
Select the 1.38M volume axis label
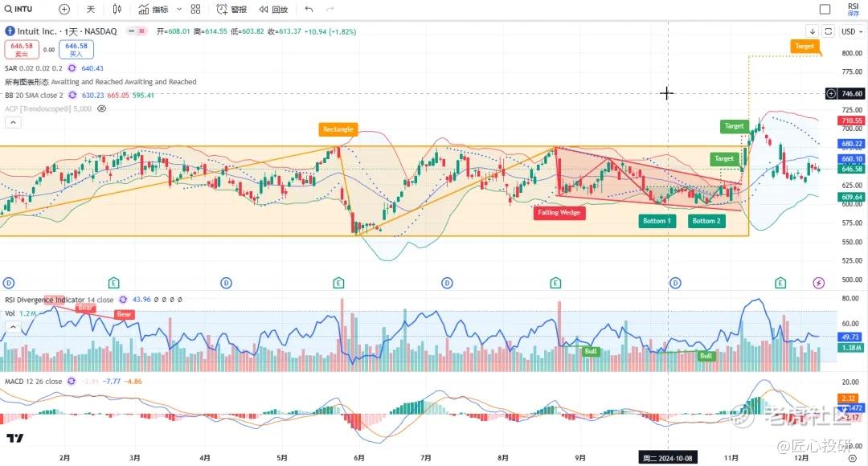(x=851, y=348)
